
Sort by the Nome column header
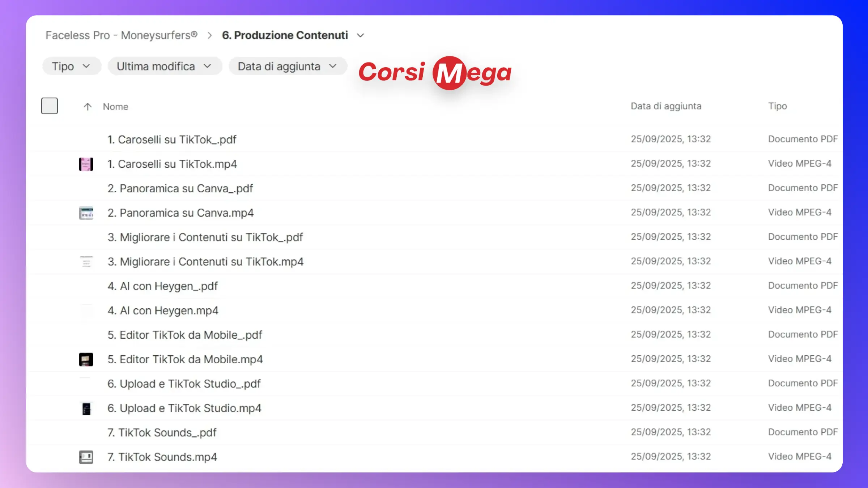115,107
